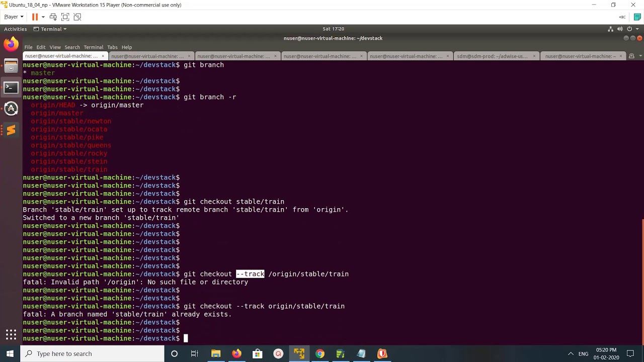Launch Firefox from the Ubuntu dock
Screen dimensions: 644x362
point(11,45)
